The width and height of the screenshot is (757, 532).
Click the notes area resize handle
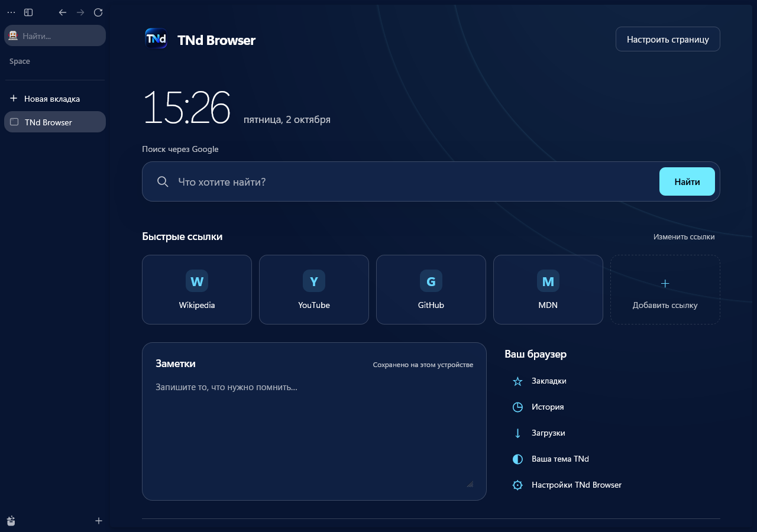point(470,484)
